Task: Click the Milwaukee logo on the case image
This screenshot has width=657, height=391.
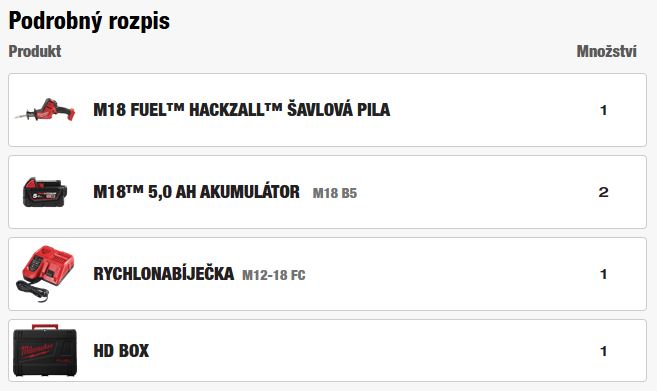Action: click(38, 350)
